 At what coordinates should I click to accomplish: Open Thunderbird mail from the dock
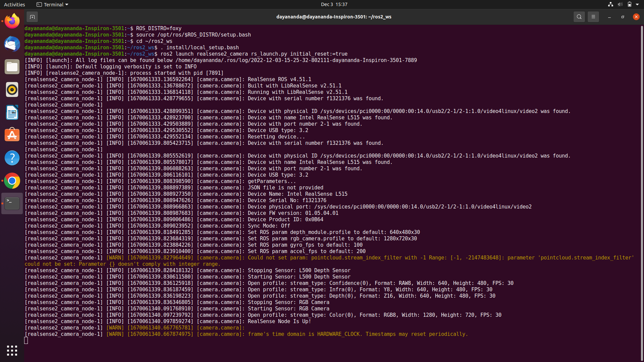pyautogui.click(x=12, y=44)
